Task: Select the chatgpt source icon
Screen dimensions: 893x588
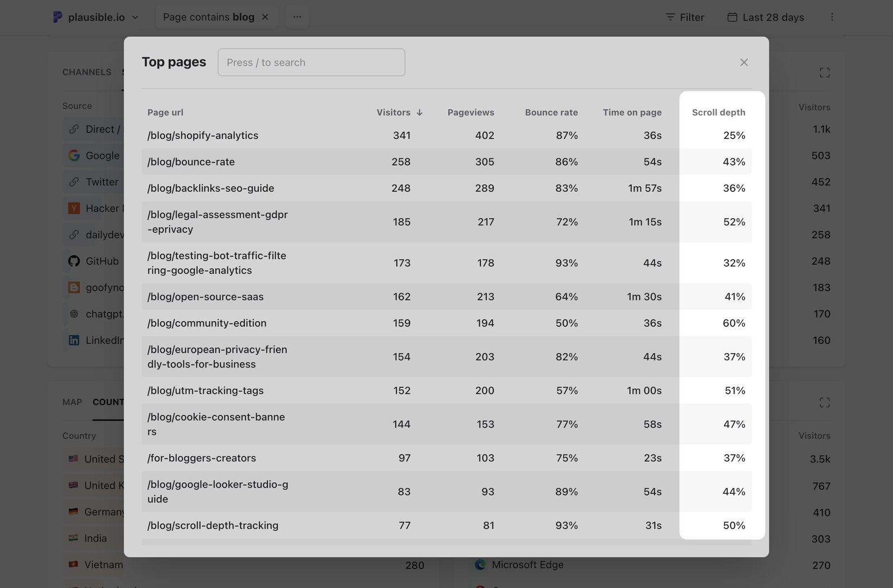Action: click(x=74, y=314)
